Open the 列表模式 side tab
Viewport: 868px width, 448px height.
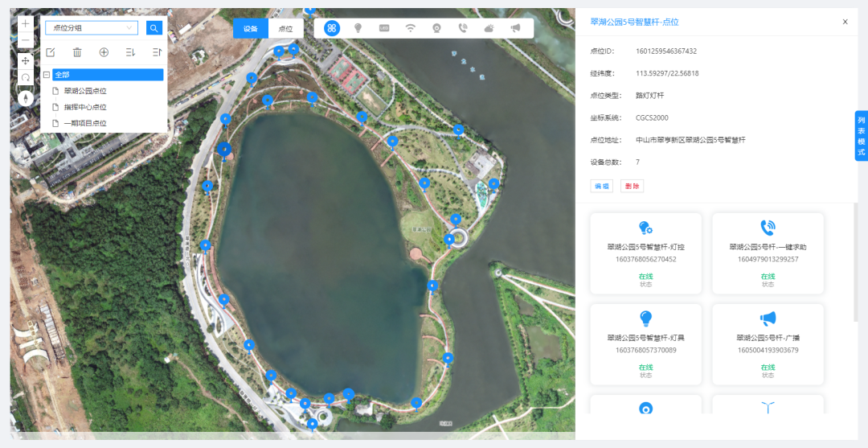[x=861, y=137]
